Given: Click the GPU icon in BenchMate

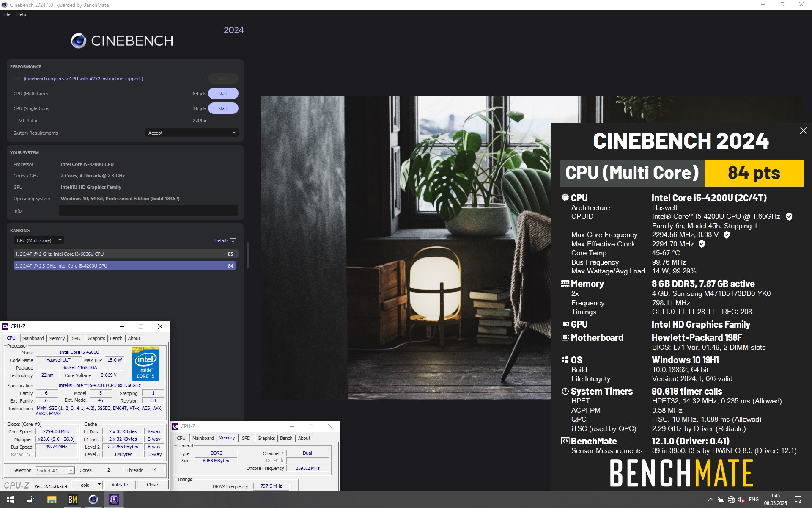Looking at the screenshot, I should click(565, 324).
